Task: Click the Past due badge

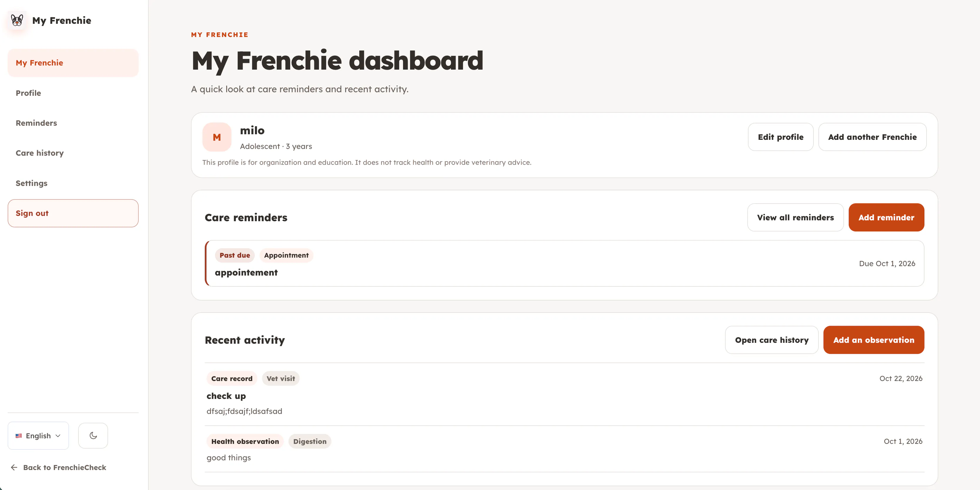Action: click(235, 256)
